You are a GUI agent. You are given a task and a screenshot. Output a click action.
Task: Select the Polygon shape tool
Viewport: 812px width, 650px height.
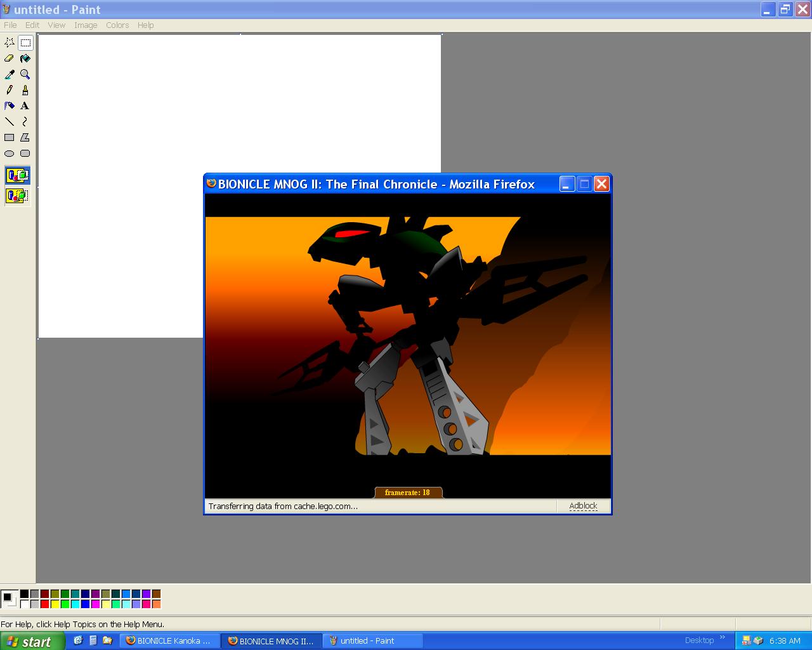[x=25, y=138]
